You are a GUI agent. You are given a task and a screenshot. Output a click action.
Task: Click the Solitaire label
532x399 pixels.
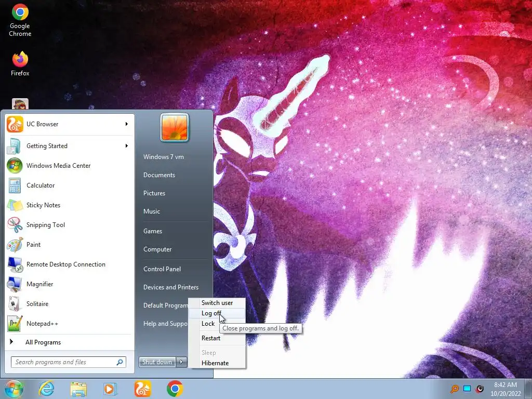(x=37, y=304)
